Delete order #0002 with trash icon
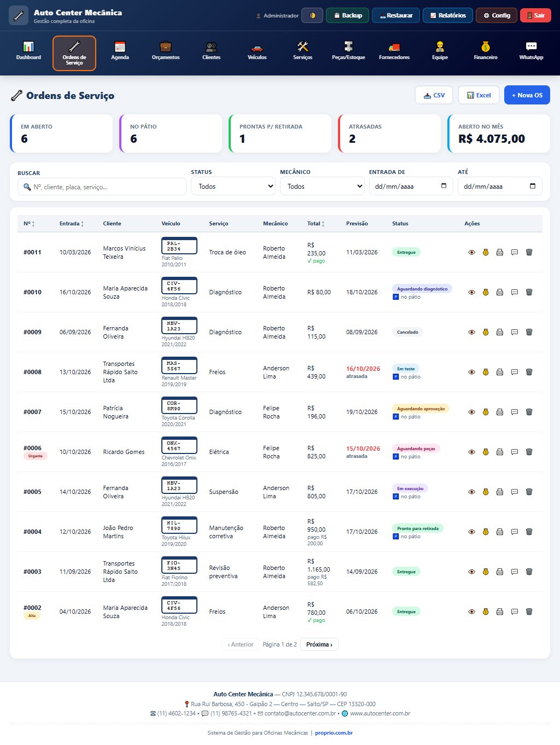This screenshot has width=560, height=745. 529,612
